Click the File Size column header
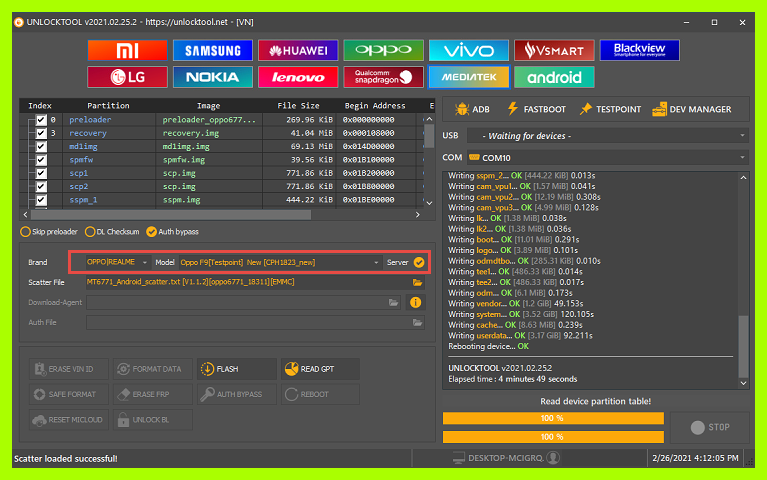Screen dimensions: 767x480 pos(298,106)
